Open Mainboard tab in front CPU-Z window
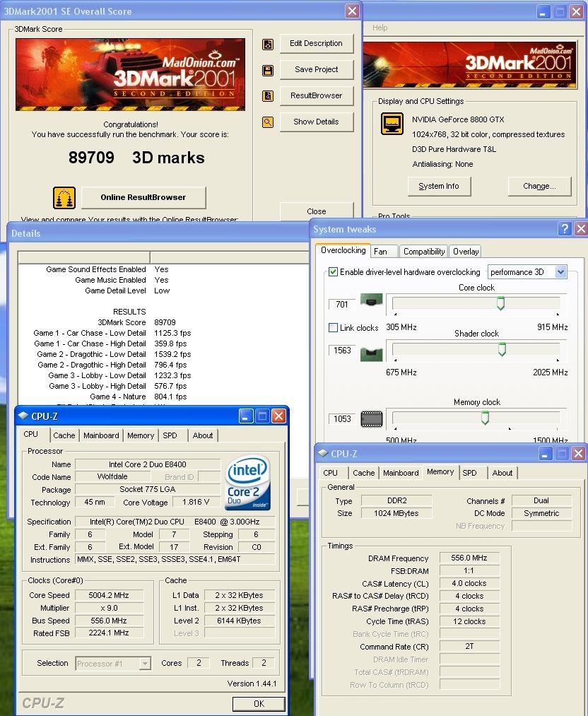Screen dimensions: 588x716 [101, 435]
